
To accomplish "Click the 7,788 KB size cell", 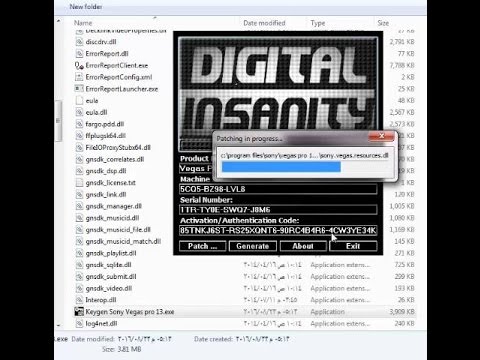I will pyautogui.click(x=402, y=65).
